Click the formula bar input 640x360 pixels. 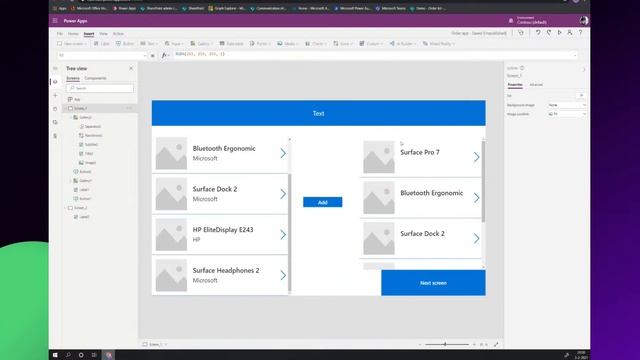coord(373,55)
